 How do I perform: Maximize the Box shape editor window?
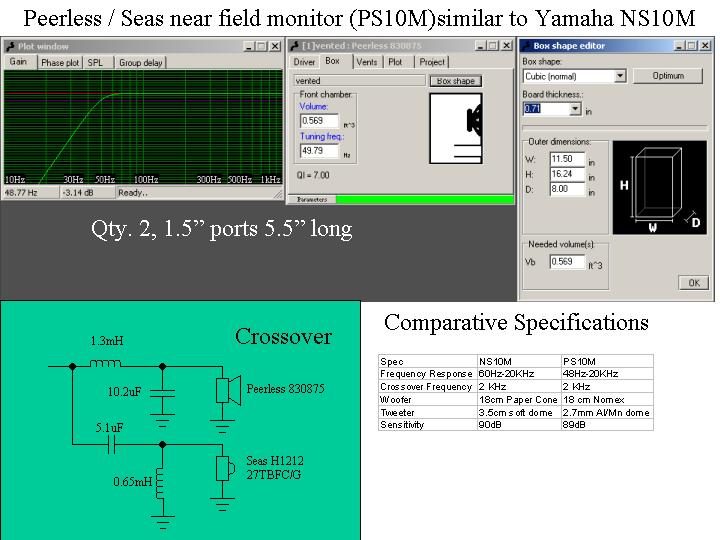tap(692, 46)
